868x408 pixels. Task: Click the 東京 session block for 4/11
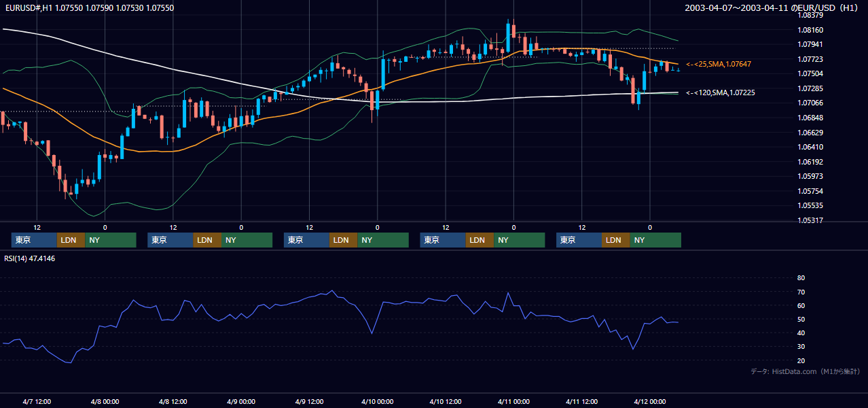tap(579, 240)
